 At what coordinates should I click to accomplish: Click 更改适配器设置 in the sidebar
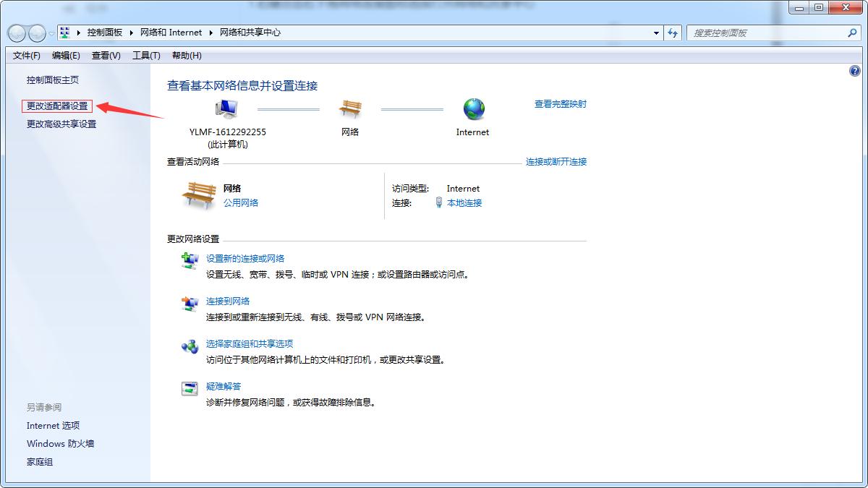click(x=56, y=105)
